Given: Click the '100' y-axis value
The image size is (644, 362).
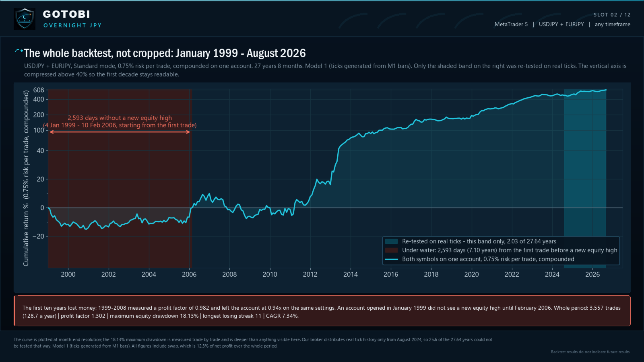Looking at the screenshot, I should coord(39,130).
